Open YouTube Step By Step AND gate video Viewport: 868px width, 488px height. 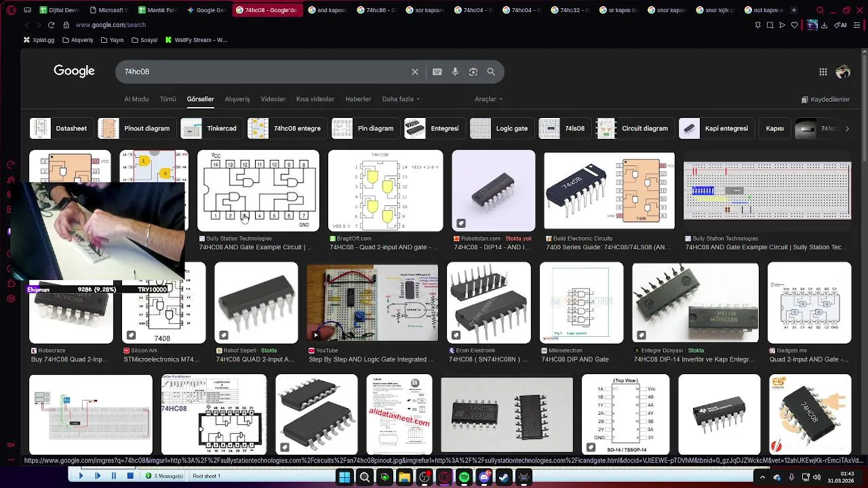pyautogui.click(x=372, y=304)
